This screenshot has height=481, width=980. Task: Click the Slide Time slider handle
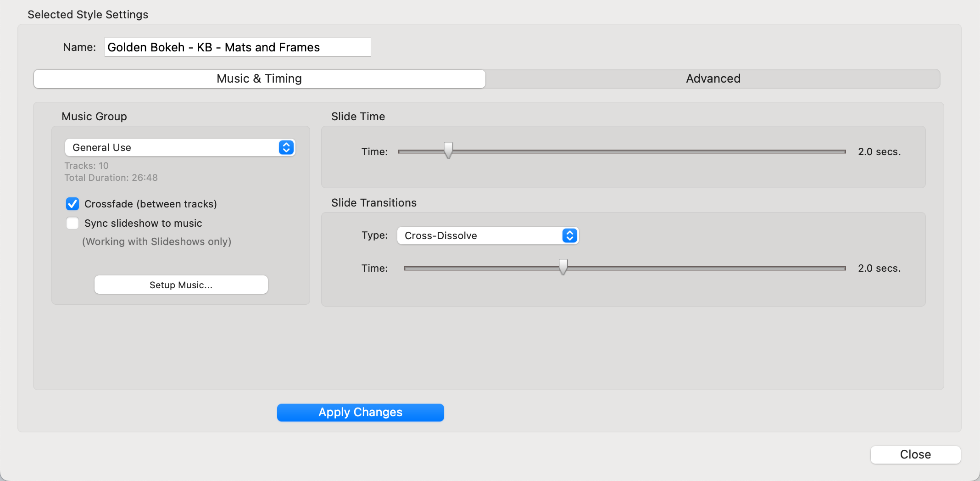tap(448, 151)
